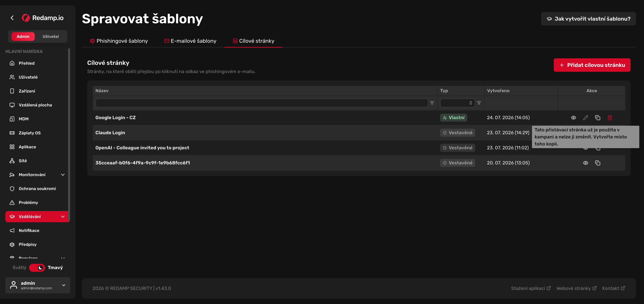
Task: Click the Problémy warning triangle icon
Action: click(x=12, y=203)
